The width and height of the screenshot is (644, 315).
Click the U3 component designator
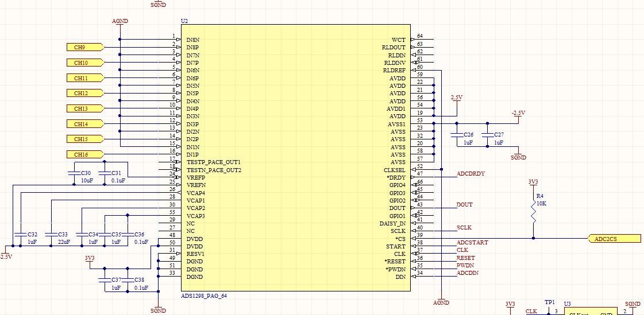point(567,304)
